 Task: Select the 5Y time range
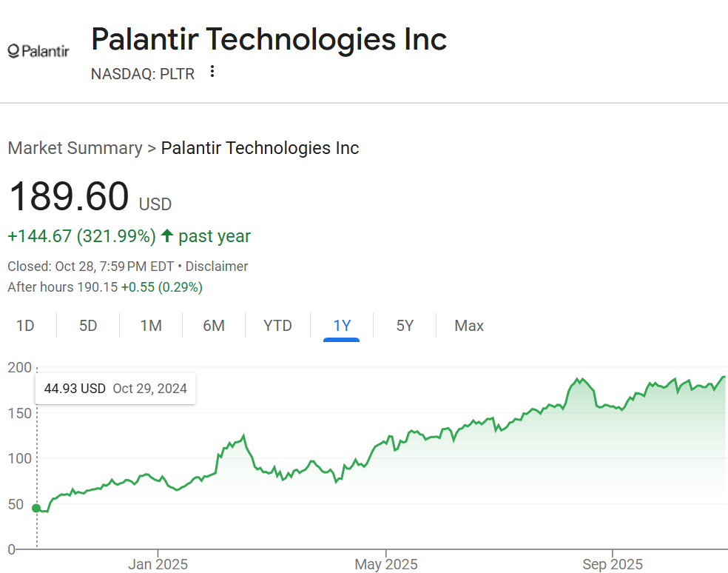405,325
